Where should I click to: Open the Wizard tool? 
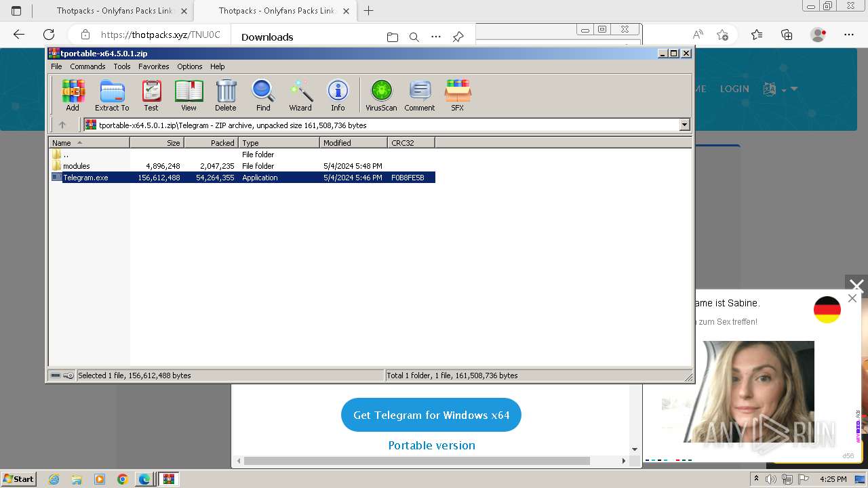click(300, 95)
